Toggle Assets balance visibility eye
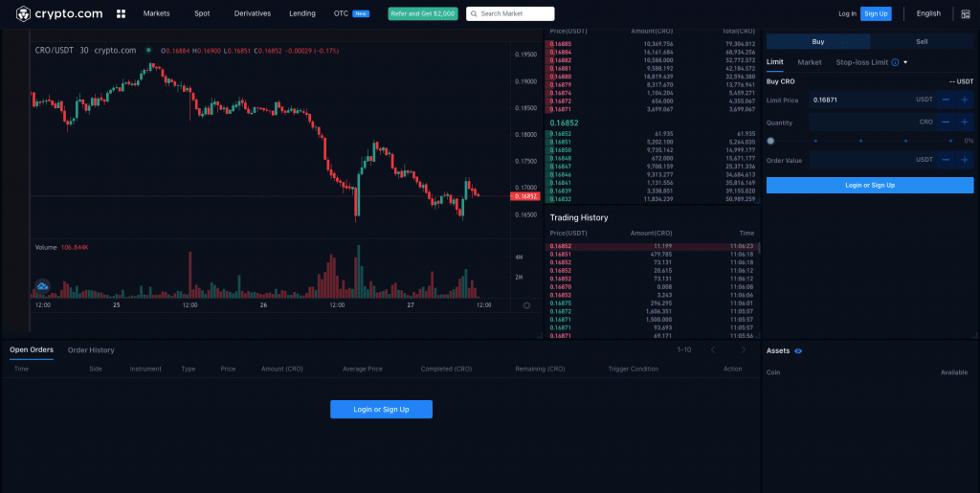 coord(798,351)
